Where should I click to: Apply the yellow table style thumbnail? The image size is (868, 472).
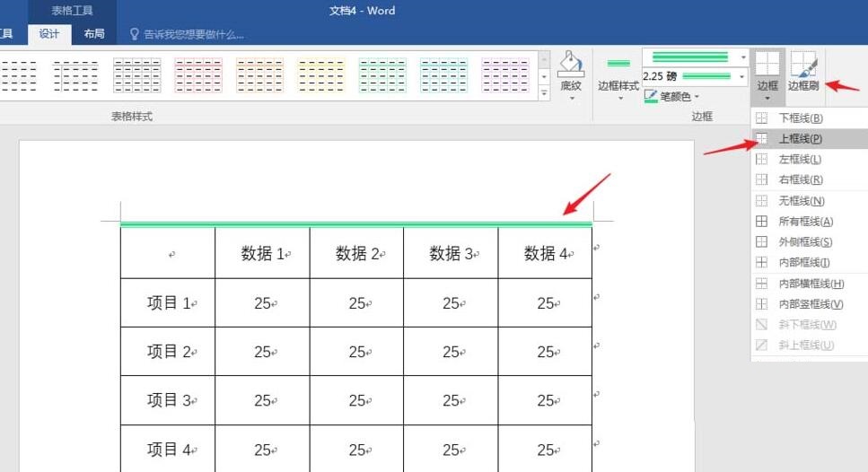tap(321, 75)
